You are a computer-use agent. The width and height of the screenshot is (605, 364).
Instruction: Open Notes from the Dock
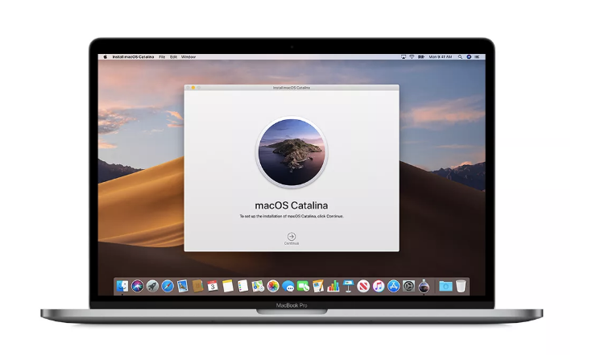(228, 286)
